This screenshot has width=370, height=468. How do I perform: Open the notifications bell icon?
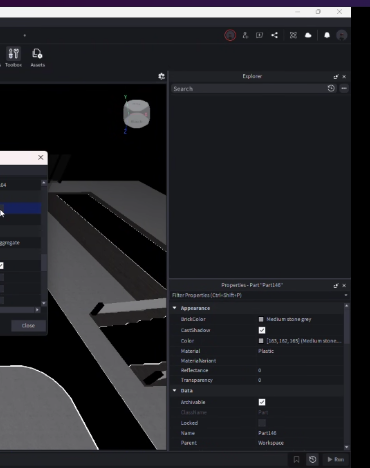(x=327, y=35)
